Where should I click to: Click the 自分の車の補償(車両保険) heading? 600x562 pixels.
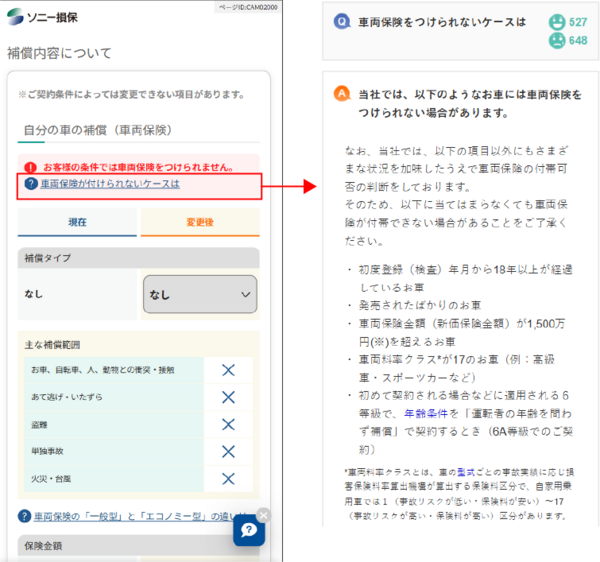98,130
